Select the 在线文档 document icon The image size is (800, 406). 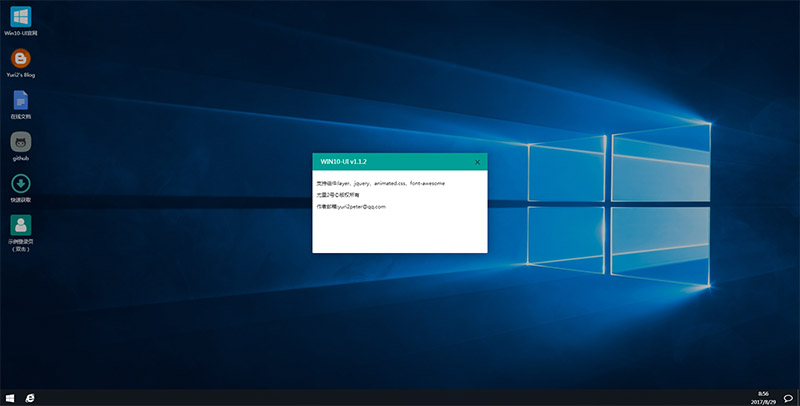point(20,100)
